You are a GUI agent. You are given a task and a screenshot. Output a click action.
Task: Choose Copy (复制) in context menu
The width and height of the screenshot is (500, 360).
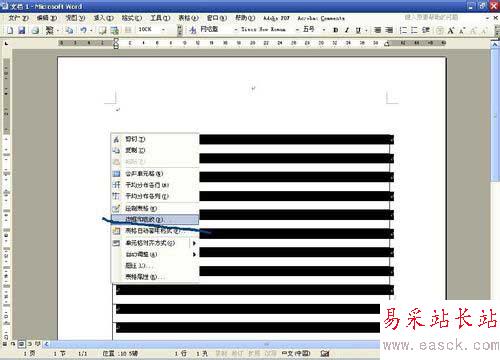point(155,150)
